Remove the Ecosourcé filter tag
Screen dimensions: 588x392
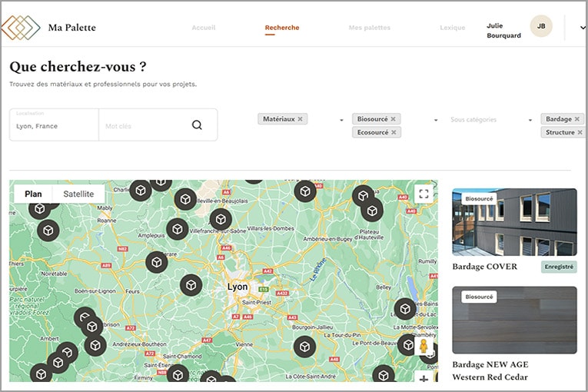click(394, 132)
